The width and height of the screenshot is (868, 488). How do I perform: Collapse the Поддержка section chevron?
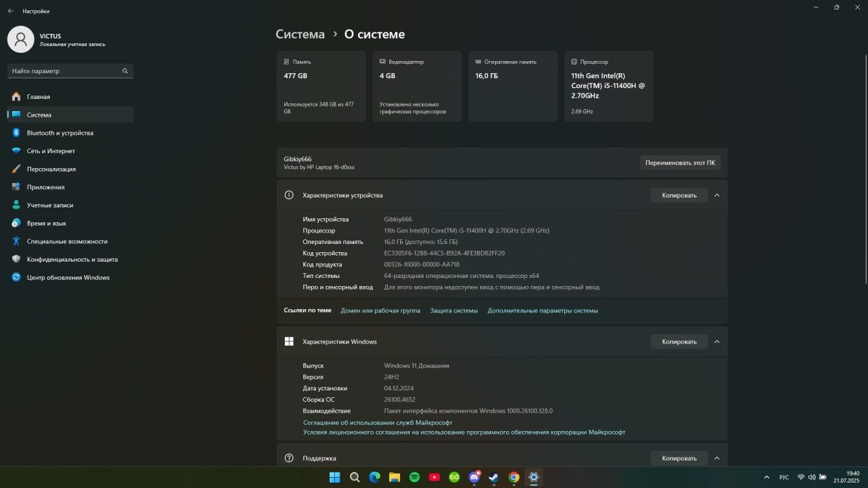(x=717, y=458)
